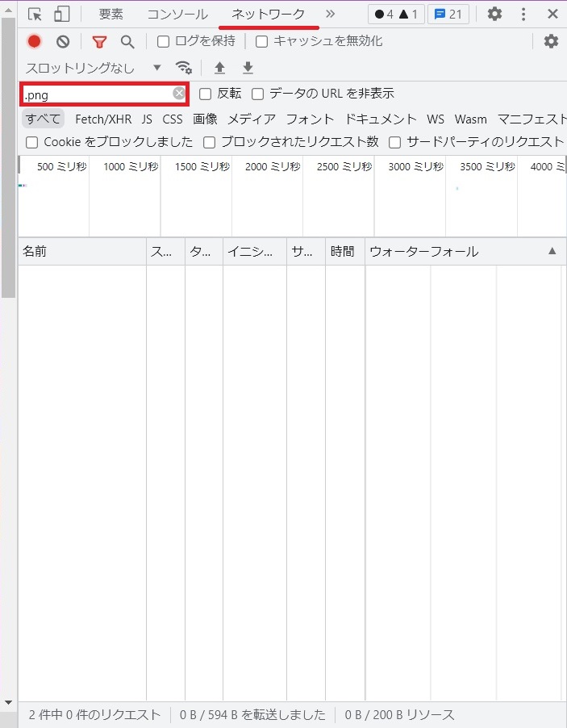Viewport: 567px width, 728px height.
Task: Sort by 名前 column header
Action: click(x=82, y=252)
